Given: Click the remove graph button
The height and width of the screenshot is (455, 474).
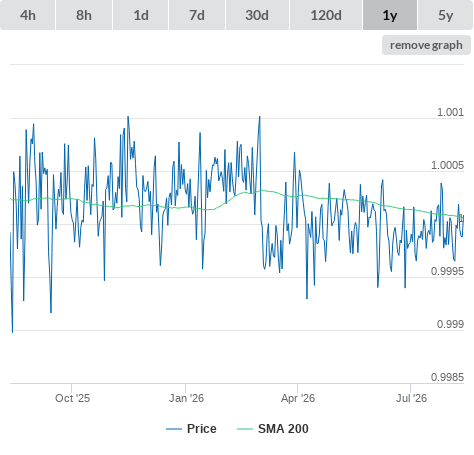Looking at the screenshot, I should pos(426,45).
